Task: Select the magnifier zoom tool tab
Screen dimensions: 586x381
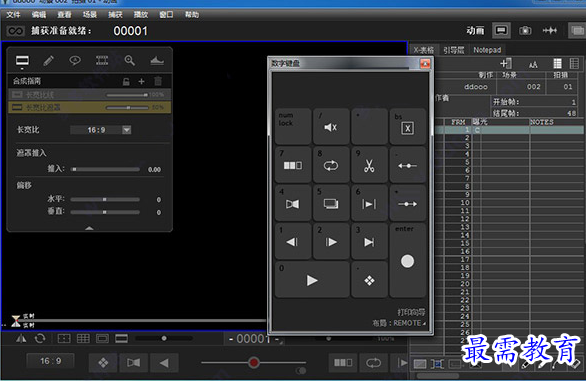Action: point(129,60)
